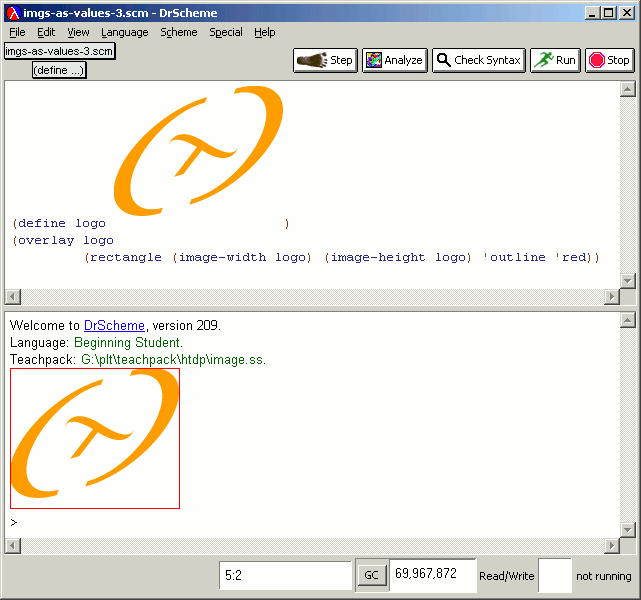Viewport: 641px width, 600px height.
Task: Click the 'outline symbol in code
Action: [514, 257]
